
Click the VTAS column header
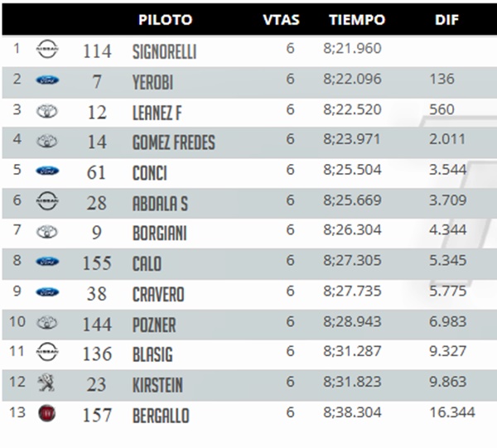pyautogui.click(x=281, y=20)
